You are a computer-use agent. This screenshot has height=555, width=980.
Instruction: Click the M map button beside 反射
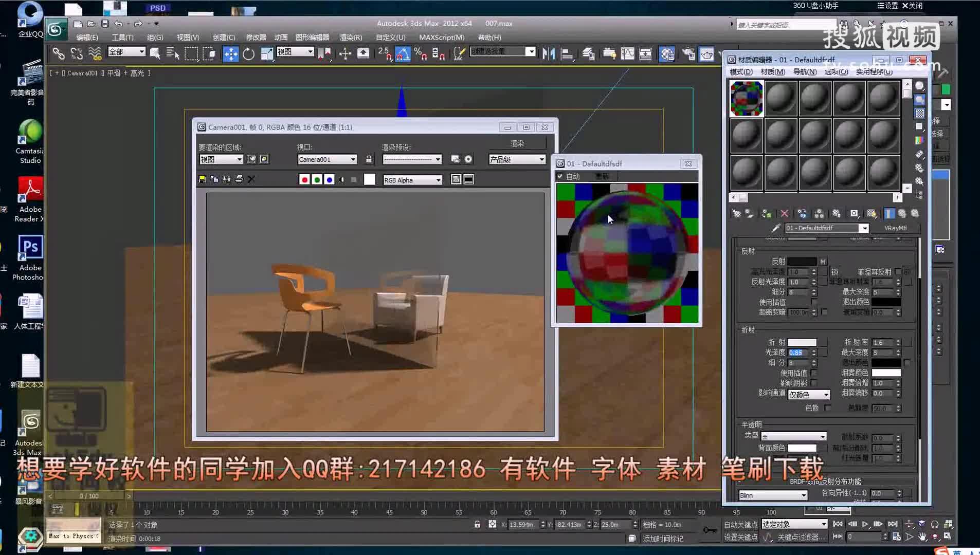[x=823, y=262]
